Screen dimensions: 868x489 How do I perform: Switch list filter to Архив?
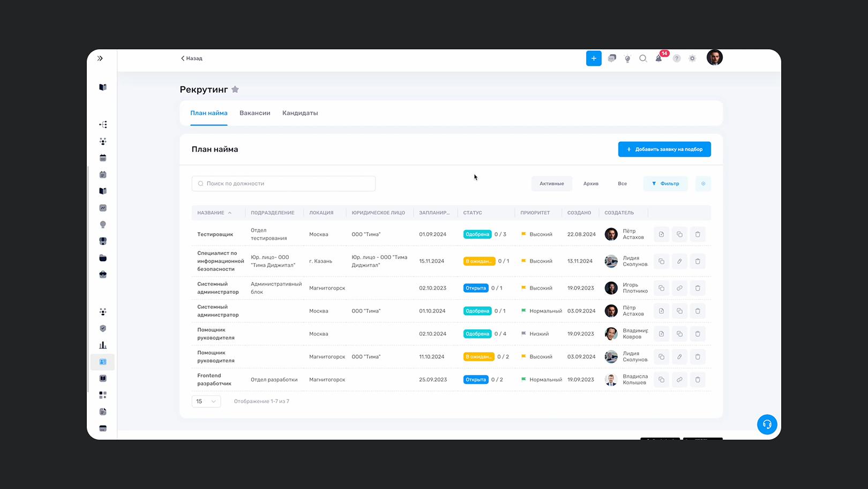pyautogui.click(x=590, y=183)
